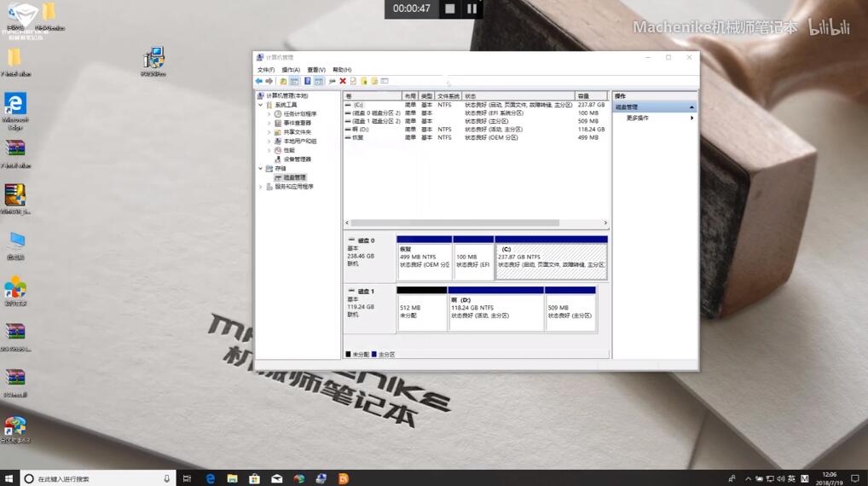868x486 pixels.
Task: Select the 509 MB partition on disk 1
Action: pos(570,309)
